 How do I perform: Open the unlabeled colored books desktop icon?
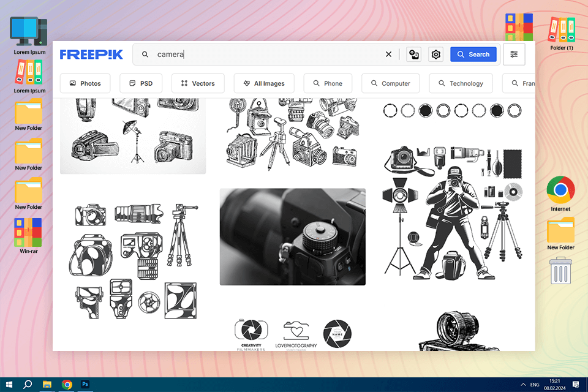click(x=519, y=27)
